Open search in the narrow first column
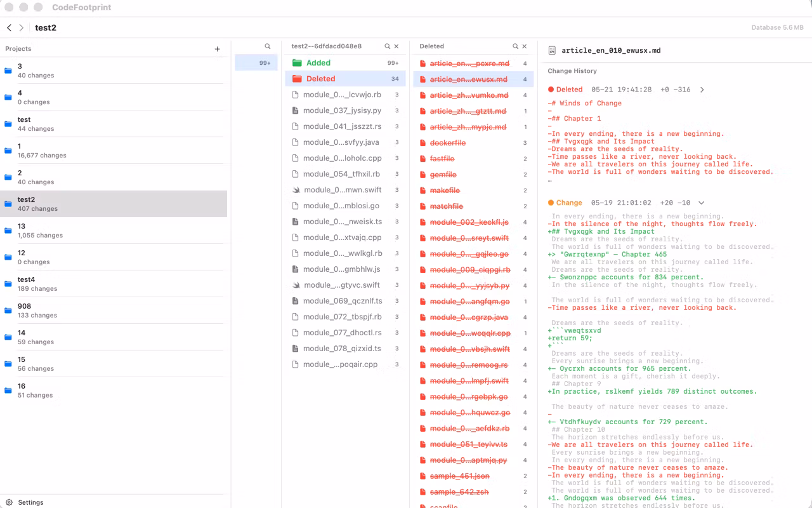Screen dimensions: 812x508 pos(268,46)
